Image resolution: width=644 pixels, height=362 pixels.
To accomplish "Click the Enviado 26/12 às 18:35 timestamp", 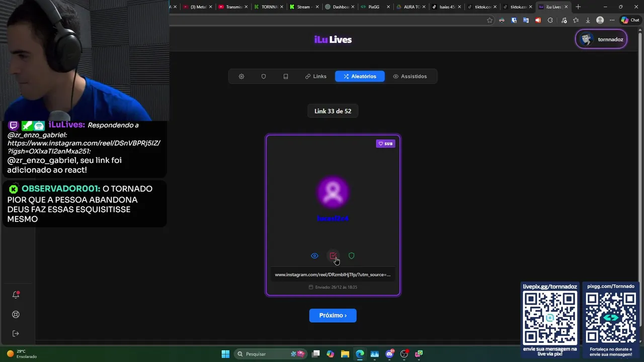I will coord(333,287).
